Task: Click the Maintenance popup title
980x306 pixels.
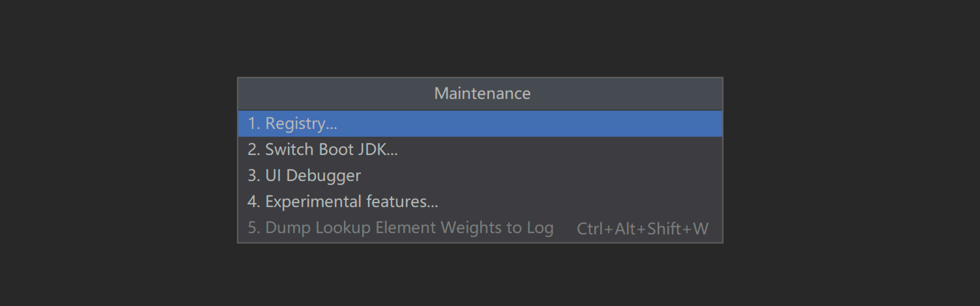Action: click(482, 93)
